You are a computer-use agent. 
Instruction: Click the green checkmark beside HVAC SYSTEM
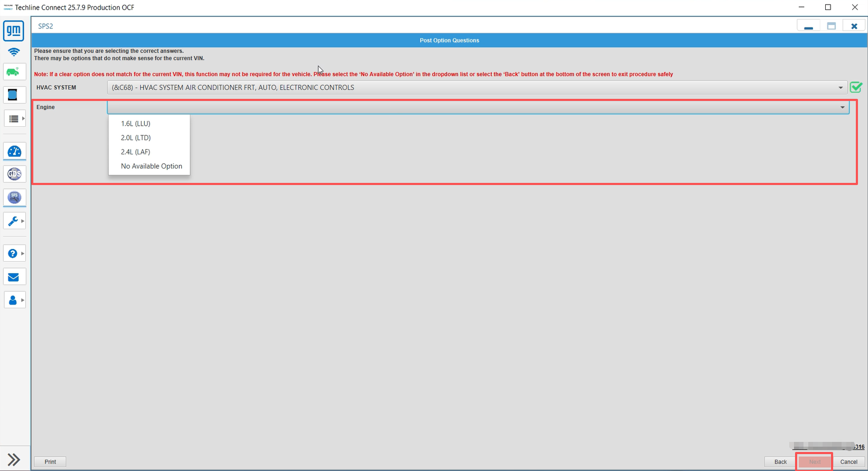[856, 87]
